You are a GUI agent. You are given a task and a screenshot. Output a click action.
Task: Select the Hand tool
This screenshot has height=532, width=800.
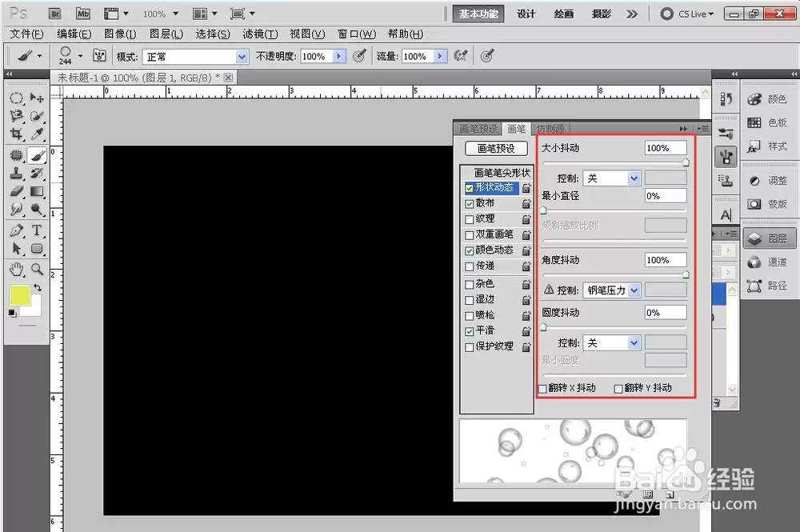16,270
